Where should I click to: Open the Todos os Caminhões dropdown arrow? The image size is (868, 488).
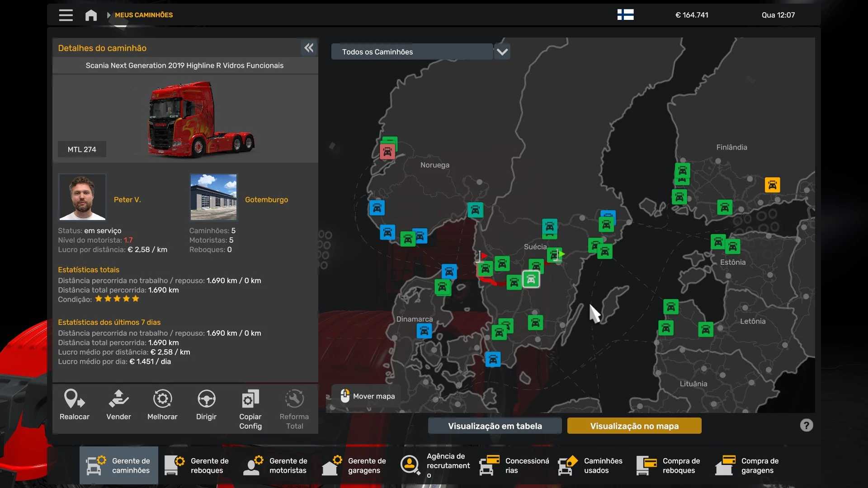point(502,52)
